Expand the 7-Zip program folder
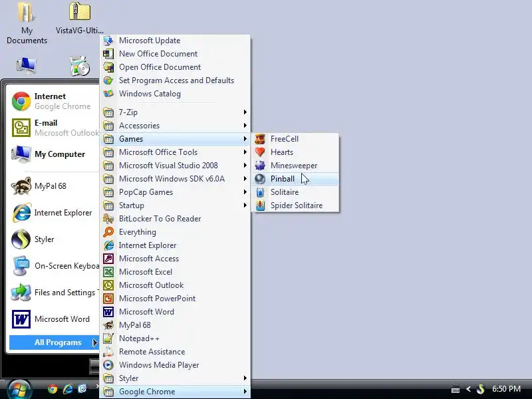 [176, 112]
